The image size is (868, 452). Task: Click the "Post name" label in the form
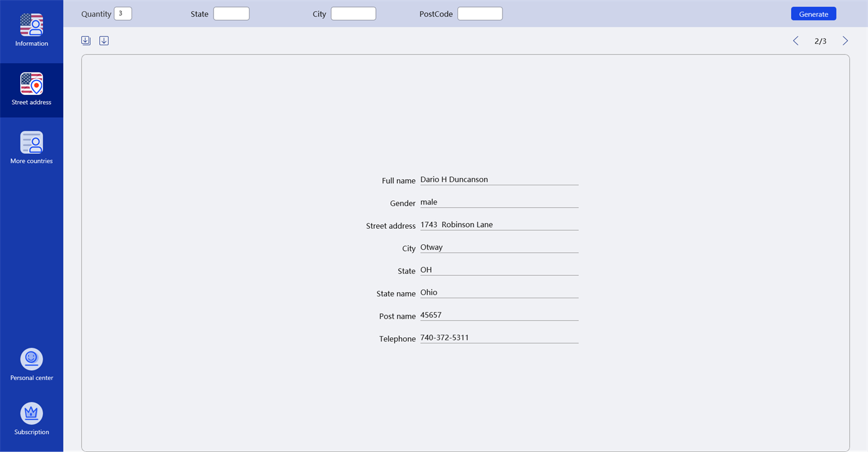(x=397, y=316)
